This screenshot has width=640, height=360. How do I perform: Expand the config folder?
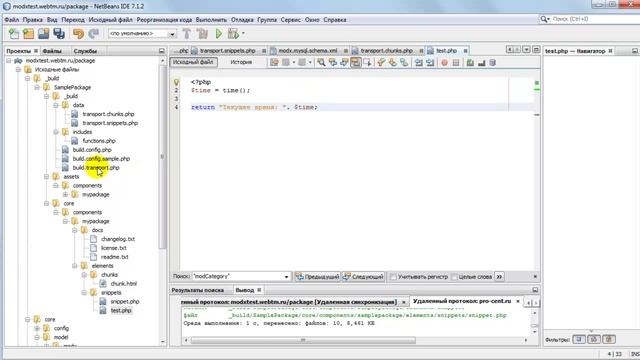tap(37, 328)
